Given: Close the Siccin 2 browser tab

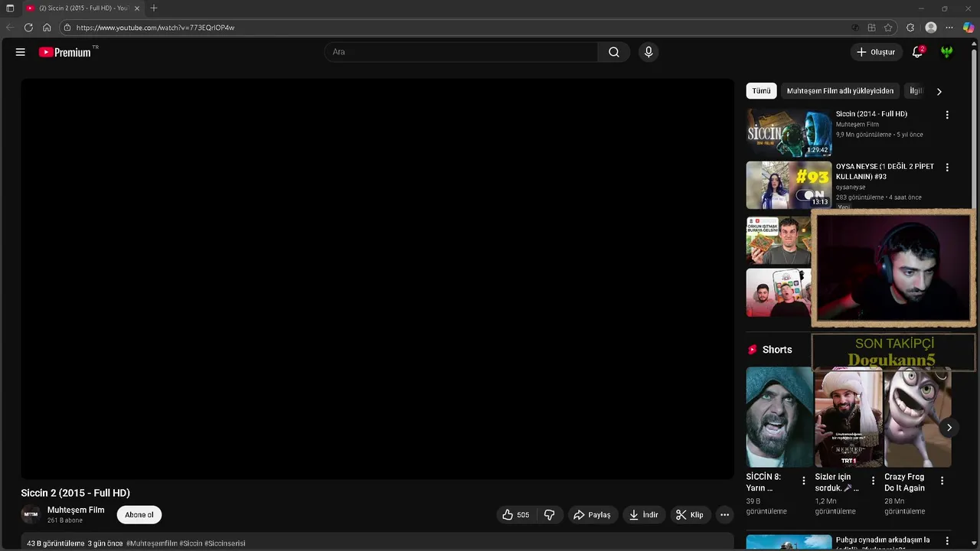Looking at the screenshot, I should click(137, 8).
